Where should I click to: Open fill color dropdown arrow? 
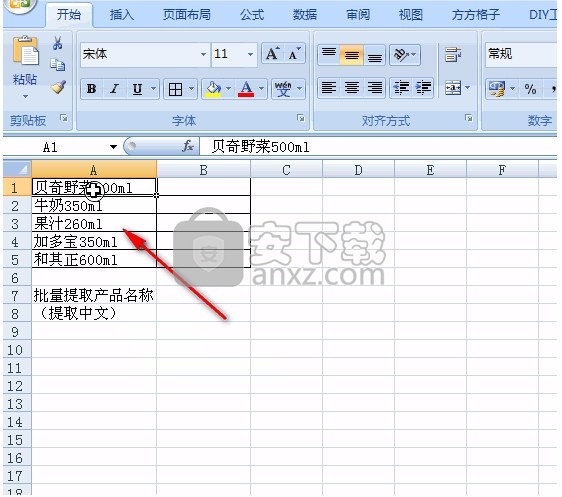228,89
